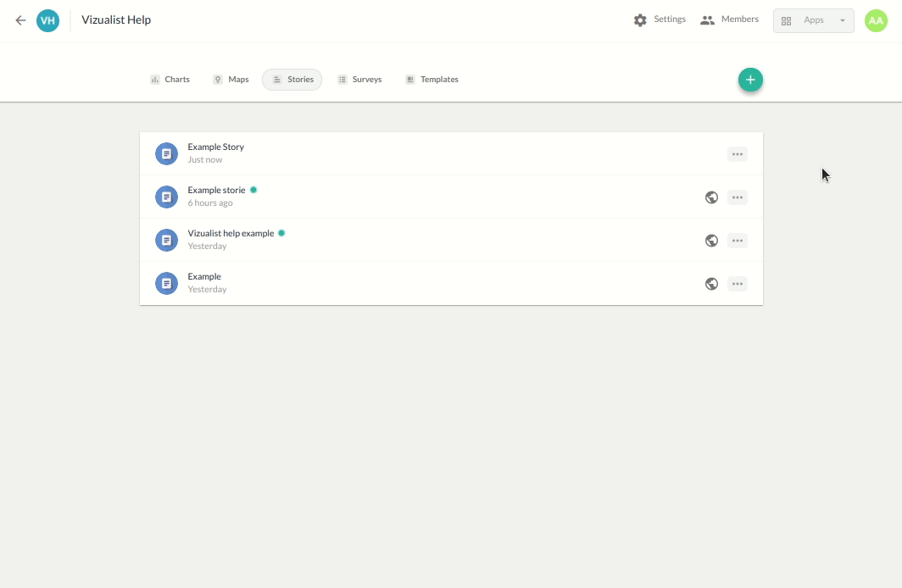
Task: Click the globe icon on Example storie
Action: point(712,197)
